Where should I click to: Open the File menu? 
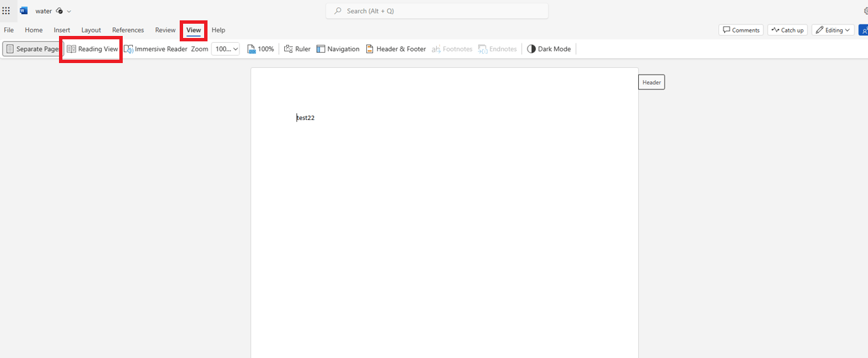point(9,30)
